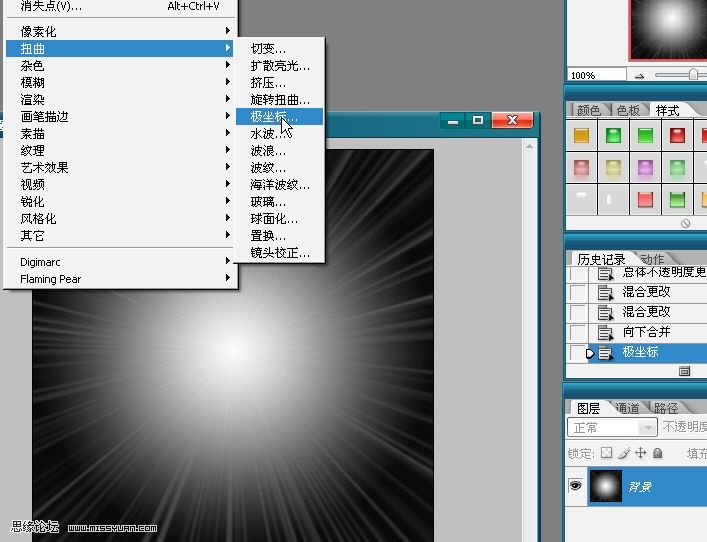Viewport: 707px width, 542px height.
Task: Open the 渲染 filter menu item
Action: [119, 99]
